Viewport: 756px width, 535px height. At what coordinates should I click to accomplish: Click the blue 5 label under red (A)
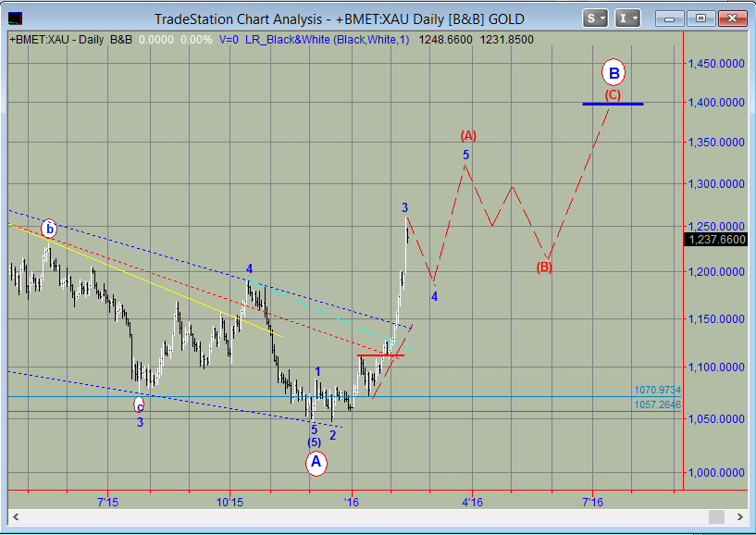coord(465,155)
